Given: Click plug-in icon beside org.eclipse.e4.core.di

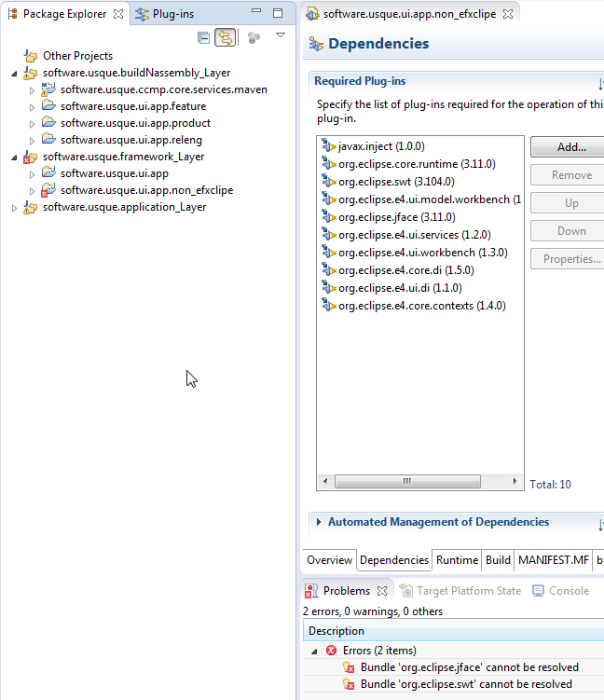Looking at the screenshot, I should [x=329, y=269].
